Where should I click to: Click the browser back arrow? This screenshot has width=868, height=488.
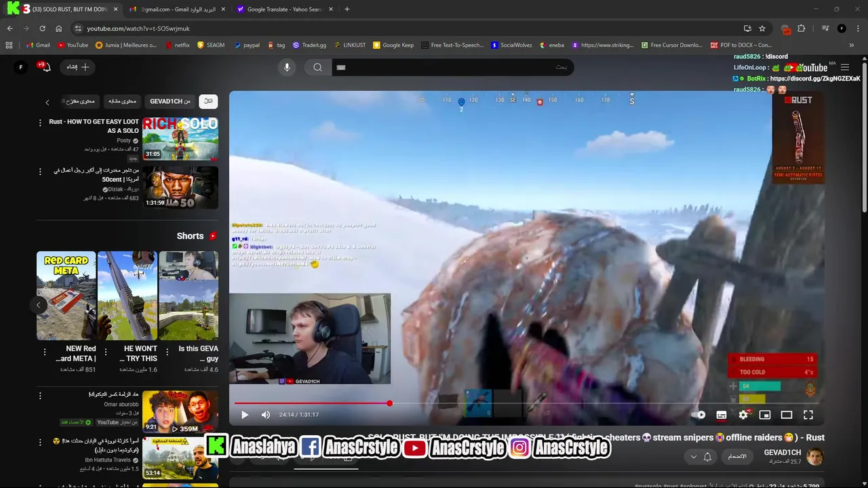(9, 28)
